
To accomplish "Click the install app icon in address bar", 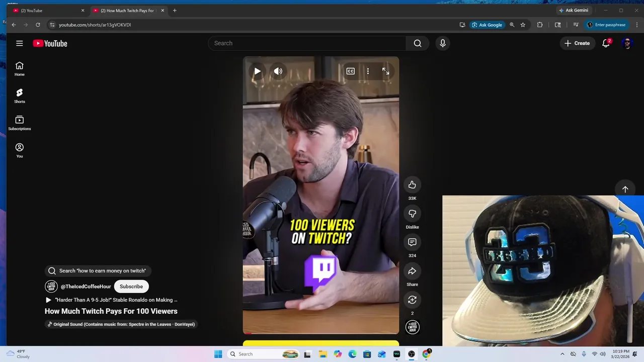I will (x=462, y=25).
